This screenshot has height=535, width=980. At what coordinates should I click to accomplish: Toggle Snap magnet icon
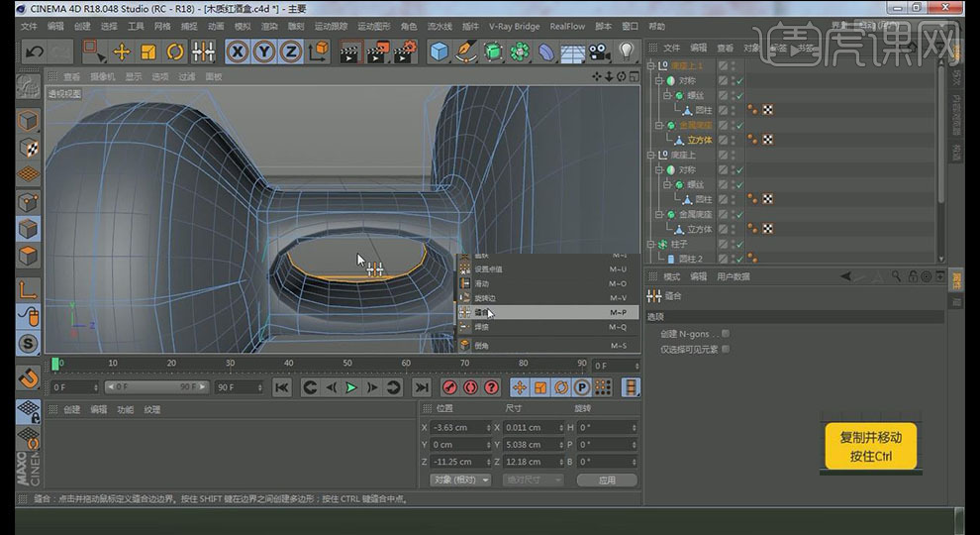point(28,377)
